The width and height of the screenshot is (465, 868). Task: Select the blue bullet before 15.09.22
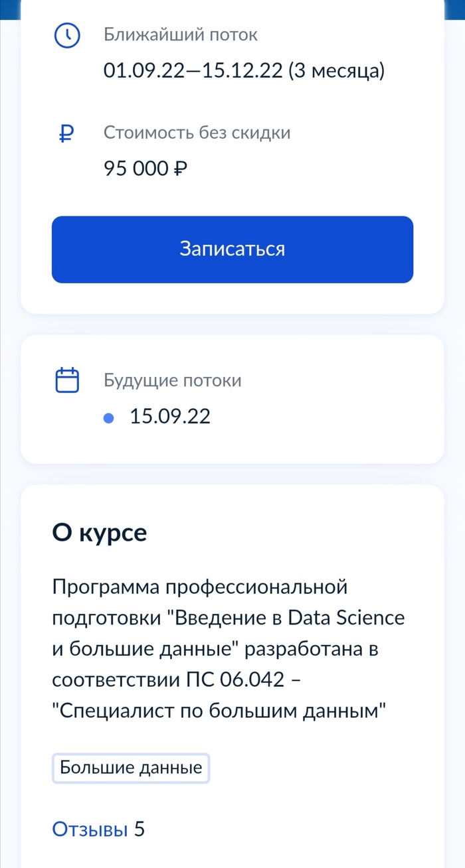point(110,417)
